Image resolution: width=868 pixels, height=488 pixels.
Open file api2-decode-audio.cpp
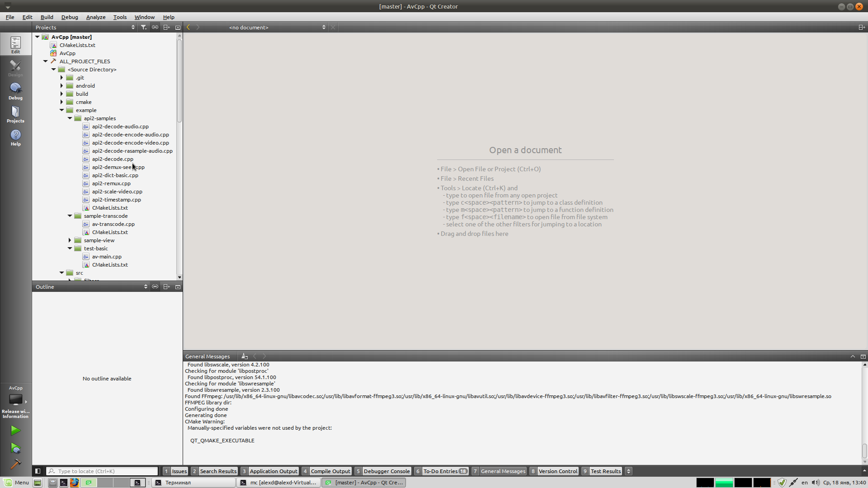coord(120,126)
